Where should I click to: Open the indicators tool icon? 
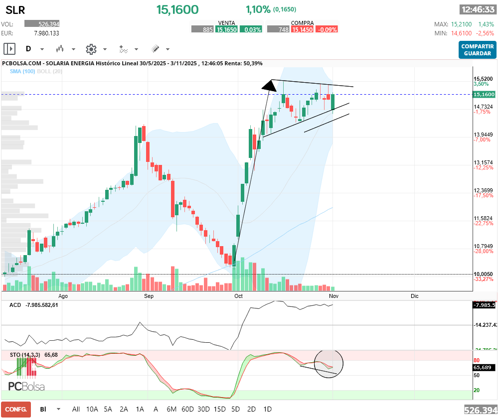(124, 49)
